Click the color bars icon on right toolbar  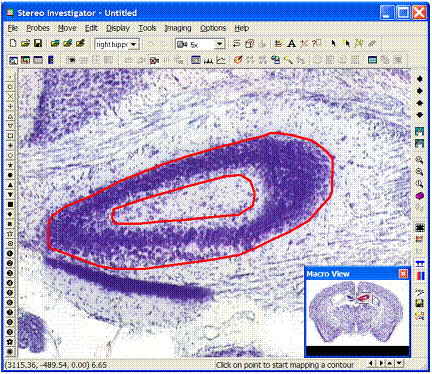point(420,276)
